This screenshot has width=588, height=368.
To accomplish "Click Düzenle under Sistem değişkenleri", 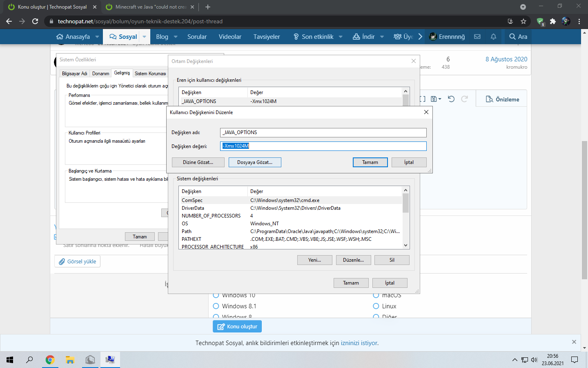I will click(354, 260).
